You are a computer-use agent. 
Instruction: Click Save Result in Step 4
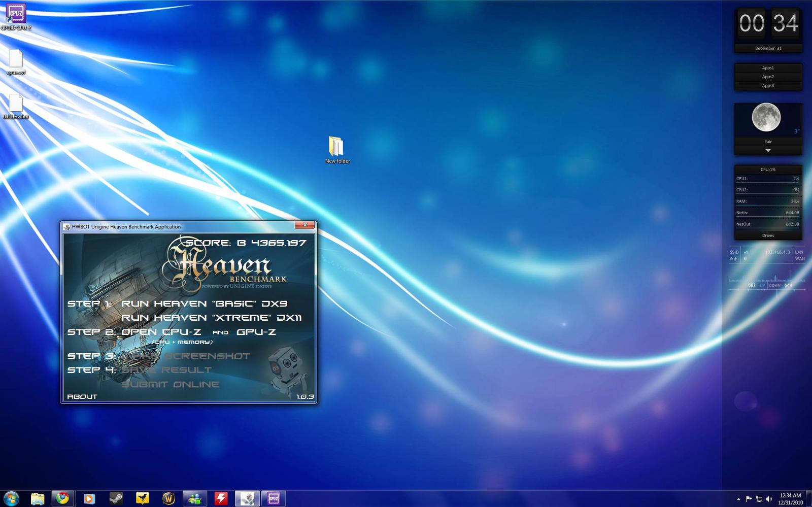(166, 370)
